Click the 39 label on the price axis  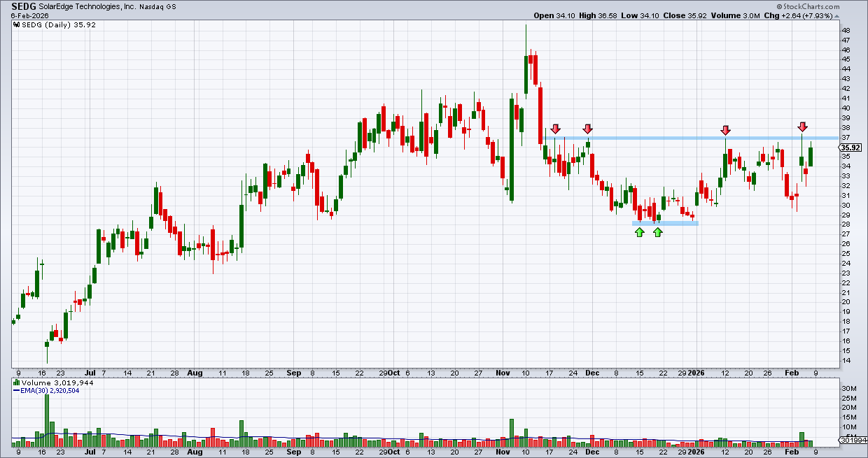(846, 118)
